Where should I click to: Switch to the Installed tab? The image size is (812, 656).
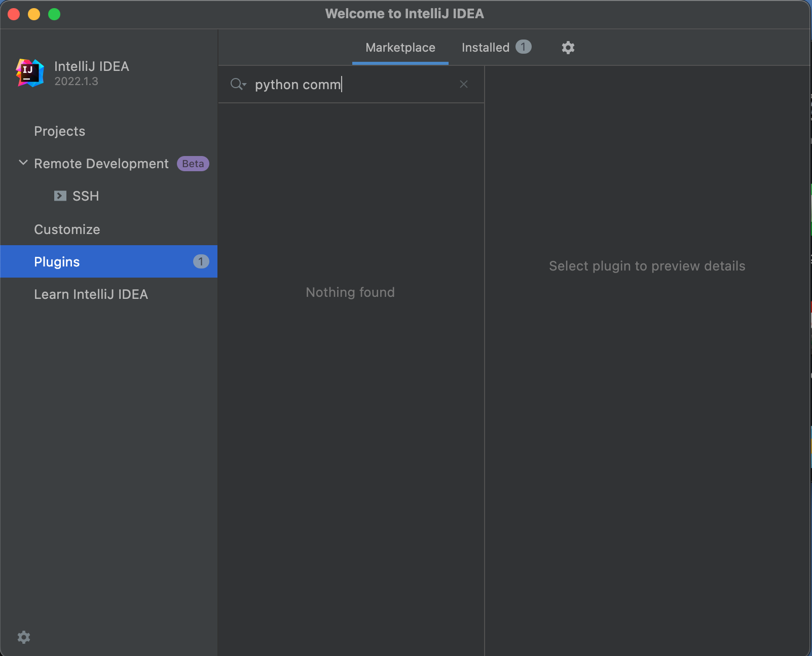click(x=485, y=48)
